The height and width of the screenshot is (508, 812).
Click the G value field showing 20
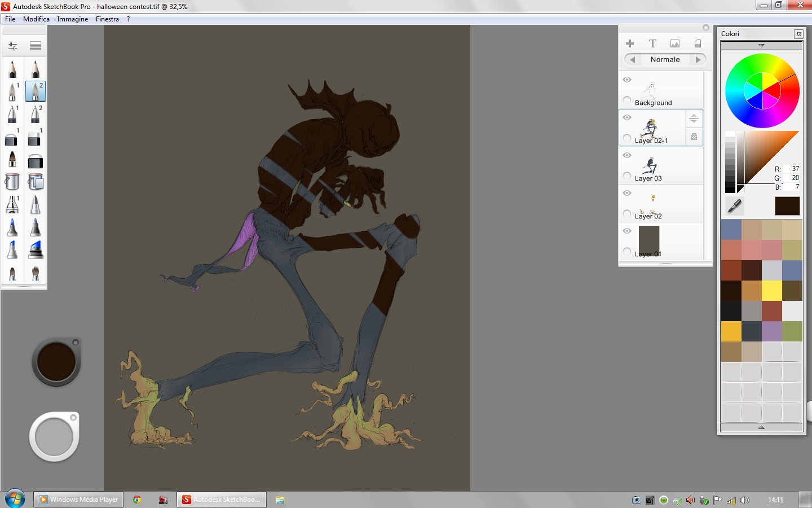pyautogui.click(x=792, y=177)
